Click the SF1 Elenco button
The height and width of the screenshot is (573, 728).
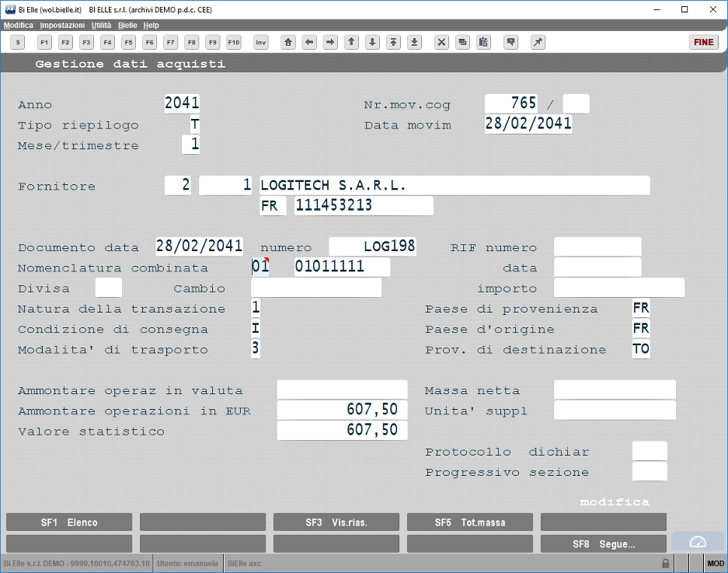click(69, 522)
